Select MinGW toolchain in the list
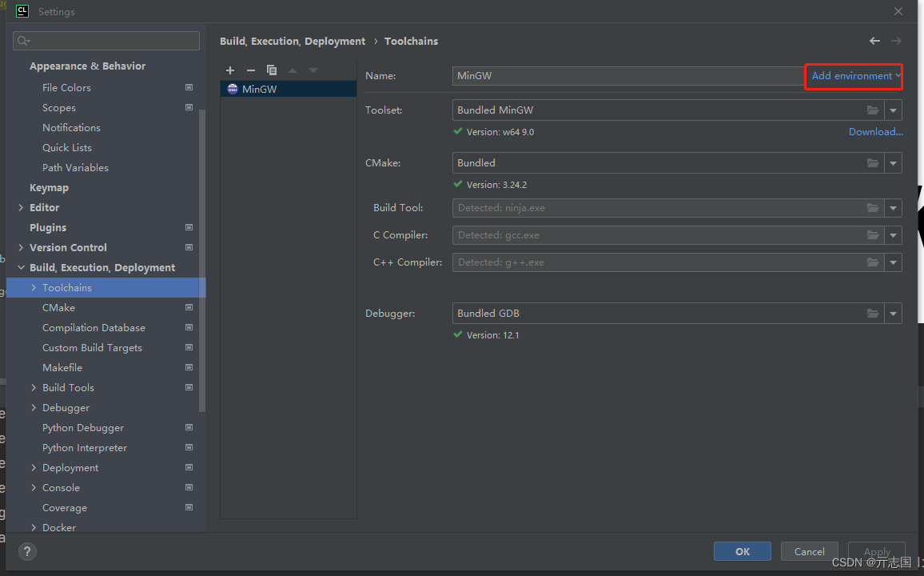The height and width of the screenshot is (576, 924). 289,89
